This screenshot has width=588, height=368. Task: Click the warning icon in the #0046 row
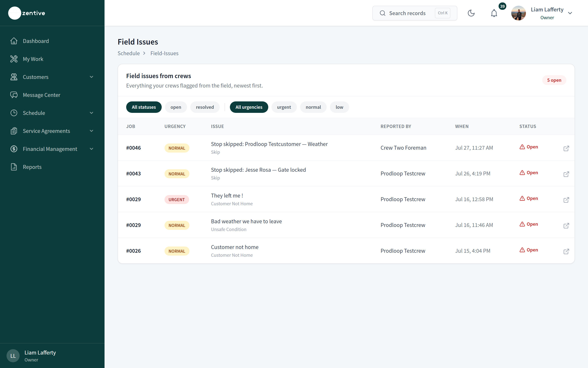(522, 147)
